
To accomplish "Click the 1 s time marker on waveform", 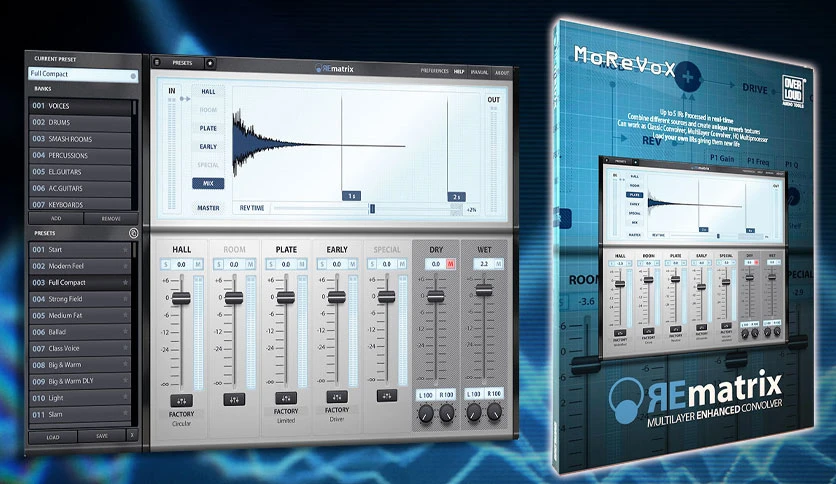I will point(351,196).
